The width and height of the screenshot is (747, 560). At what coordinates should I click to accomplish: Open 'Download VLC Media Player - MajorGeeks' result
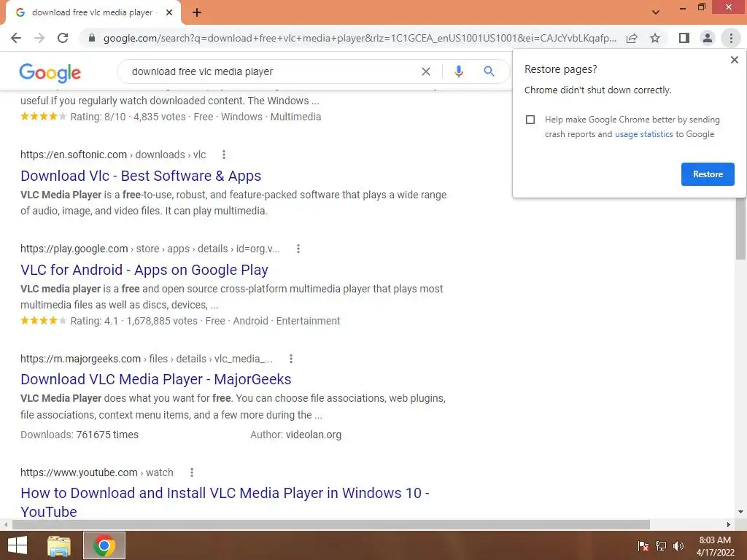coord(156,379)
